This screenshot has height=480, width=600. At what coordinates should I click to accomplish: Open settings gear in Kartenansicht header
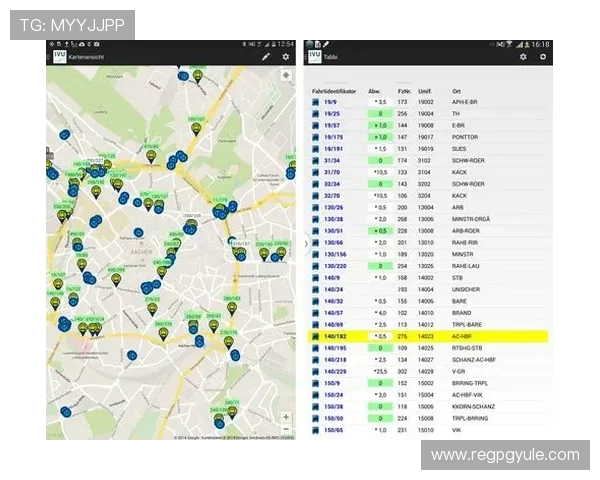286,57
